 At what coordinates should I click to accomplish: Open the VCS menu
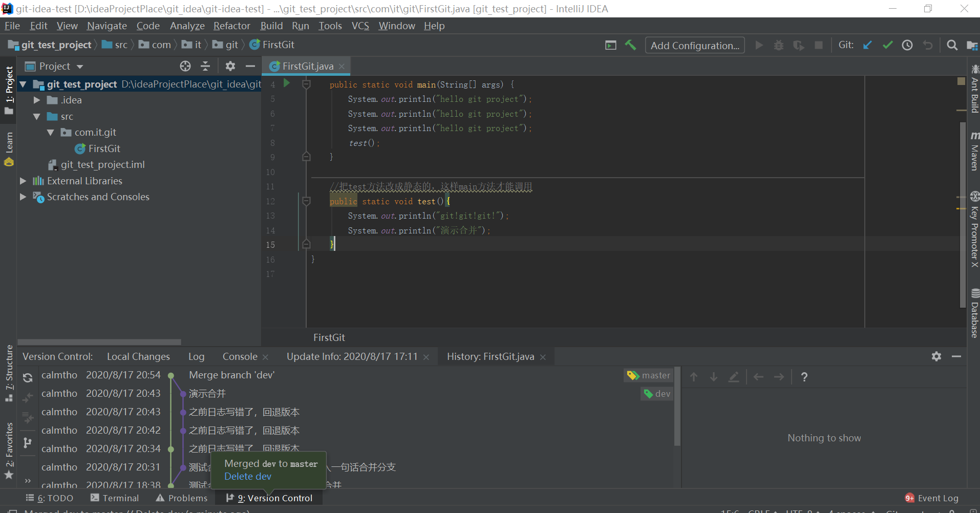360,26
